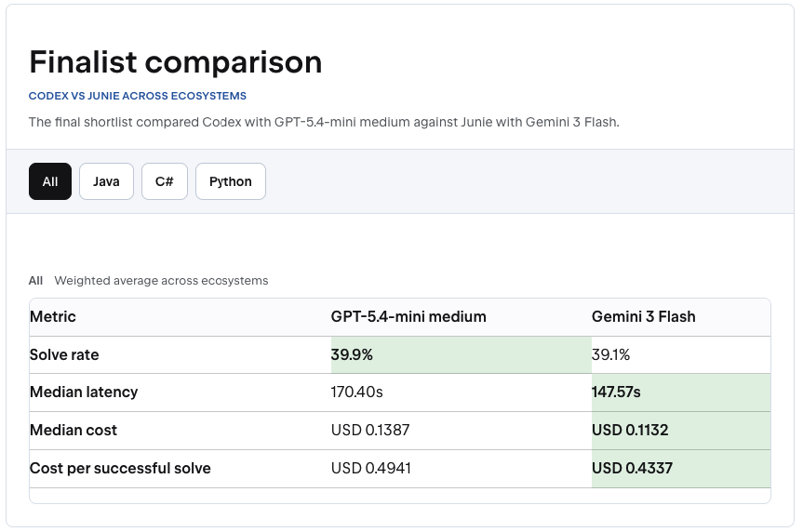The height and width of the screenshot is (532, 803).
Task: Click the USD 0.4337 value
Action: coord(632,468)
